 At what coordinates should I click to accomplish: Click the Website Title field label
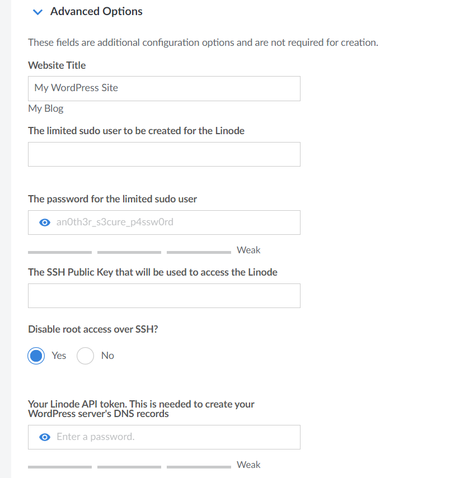57,65
